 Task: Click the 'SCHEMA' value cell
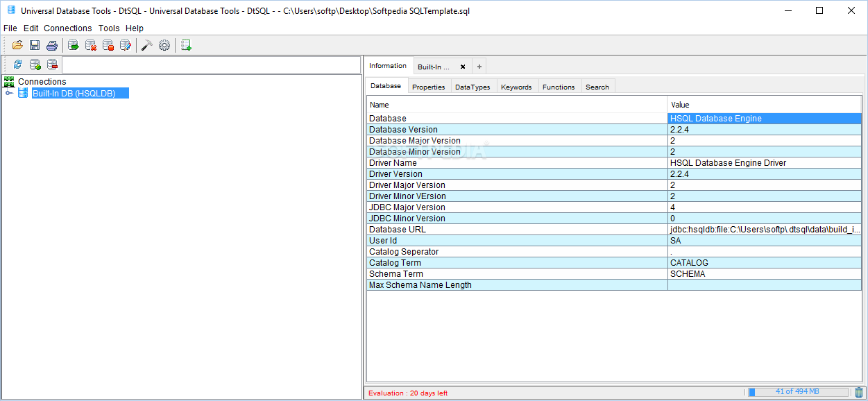[765, 274]
